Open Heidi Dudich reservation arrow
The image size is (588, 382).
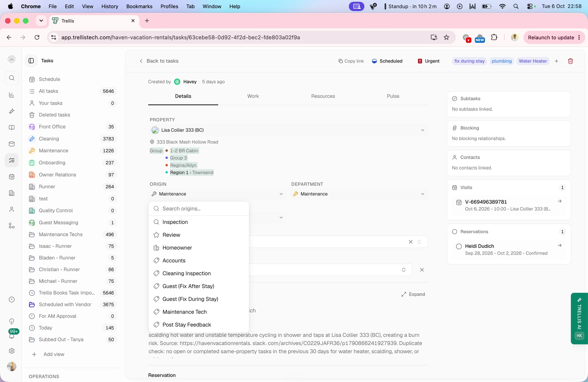(559, 245)
